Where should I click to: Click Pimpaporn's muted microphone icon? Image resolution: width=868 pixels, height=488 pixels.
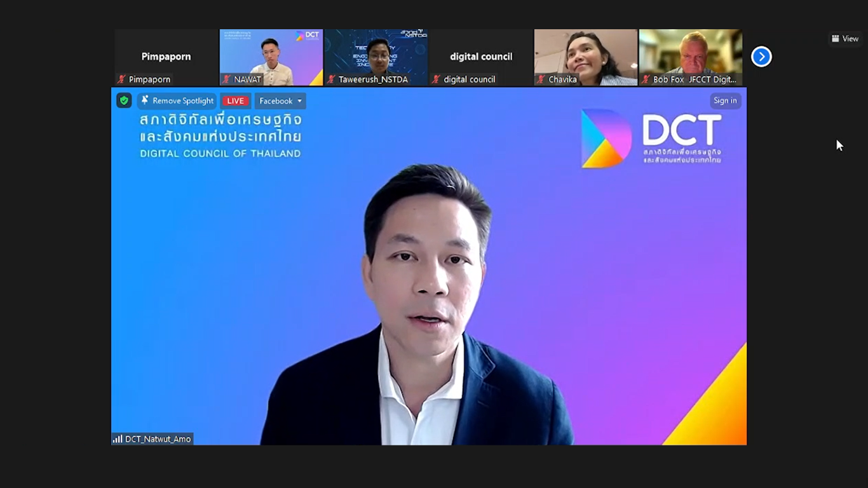tap(121, 79)
